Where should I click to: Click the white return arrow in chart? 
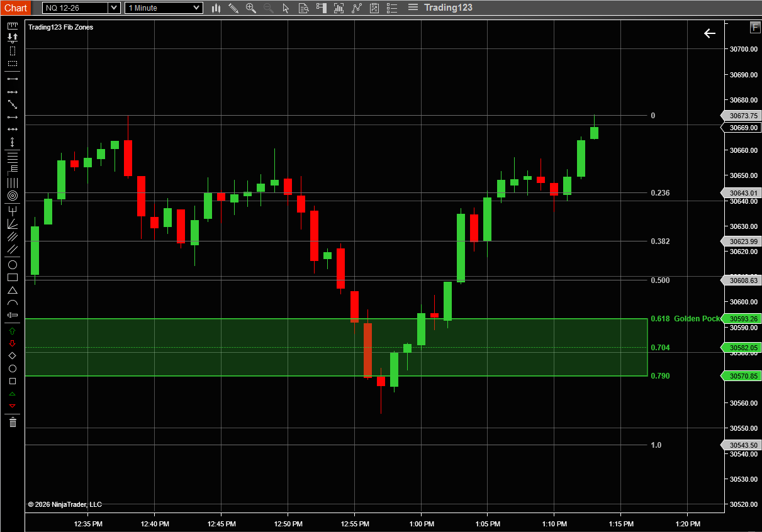tap(710, 33)
